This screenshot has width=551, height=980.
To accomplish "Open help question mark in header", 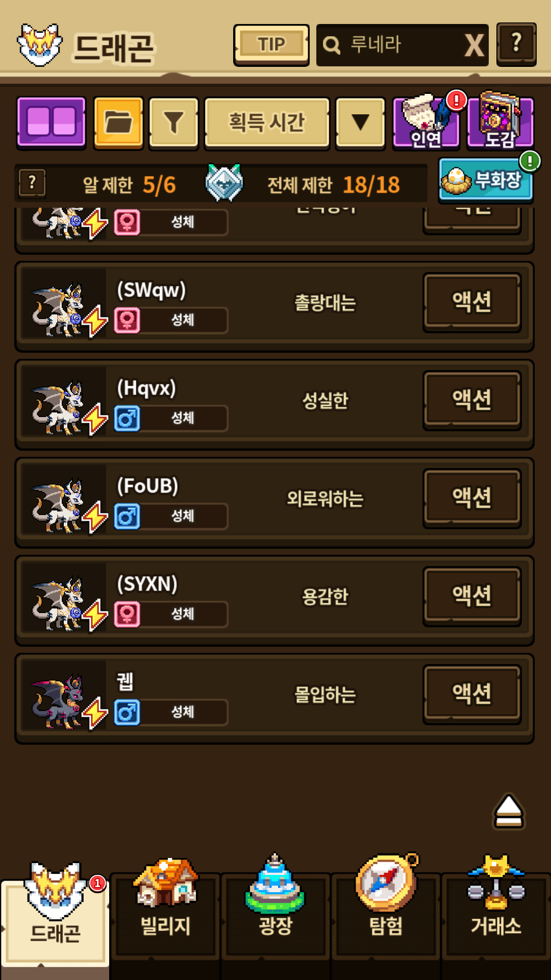I will tap(516, 44).
